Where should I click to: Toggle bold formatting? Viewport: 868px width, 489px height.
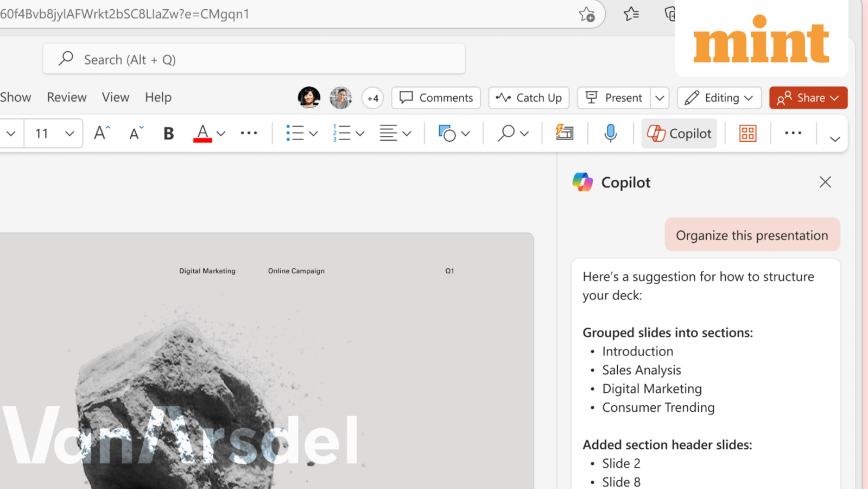168,134
